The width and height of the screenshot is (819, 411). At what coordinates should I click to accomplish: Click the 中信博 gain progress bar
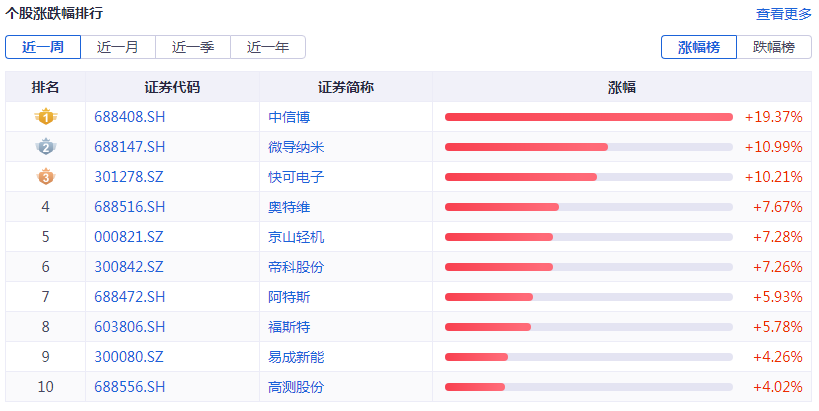coord(588,117)
